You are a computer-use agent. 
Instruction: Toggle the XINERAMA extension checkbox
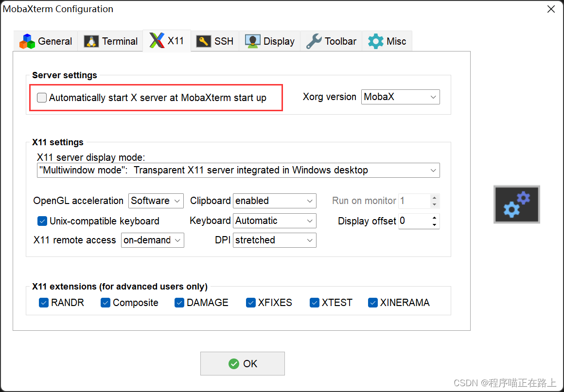[372, 303]
